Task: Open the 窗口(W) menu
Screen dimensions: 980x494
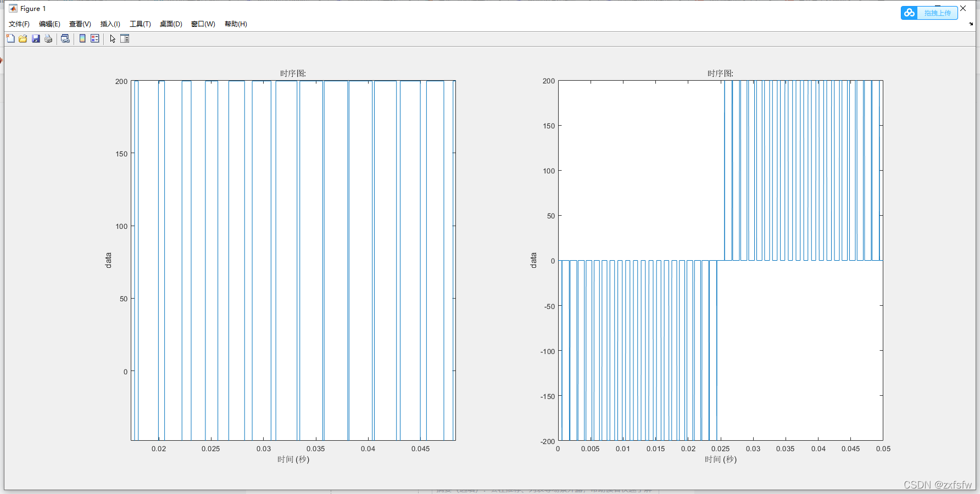Action: coord(203,24)
